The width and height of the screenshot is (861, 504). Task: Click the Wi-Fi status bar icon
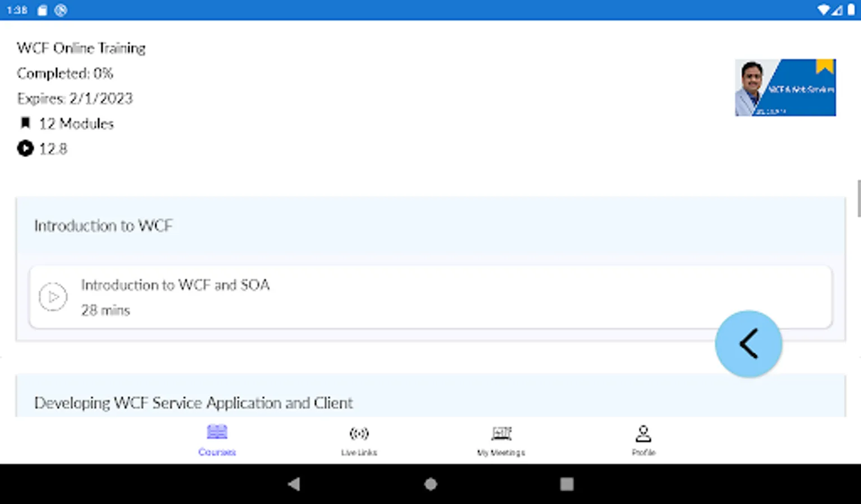click(823, 10)
